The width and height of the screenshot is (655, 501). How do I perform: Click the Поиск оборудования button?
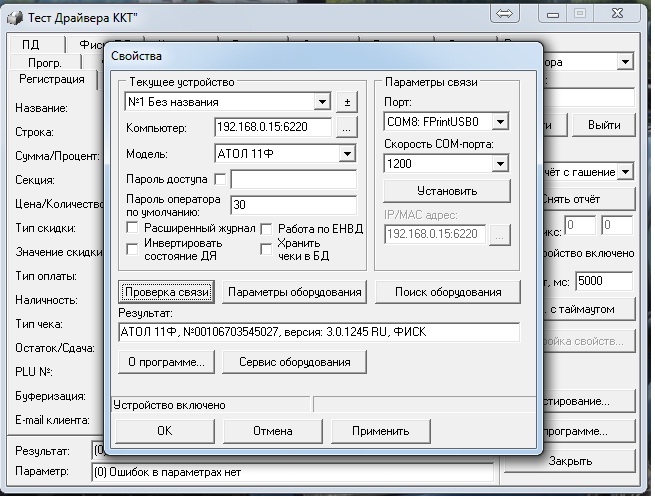[x=448, y=292]
